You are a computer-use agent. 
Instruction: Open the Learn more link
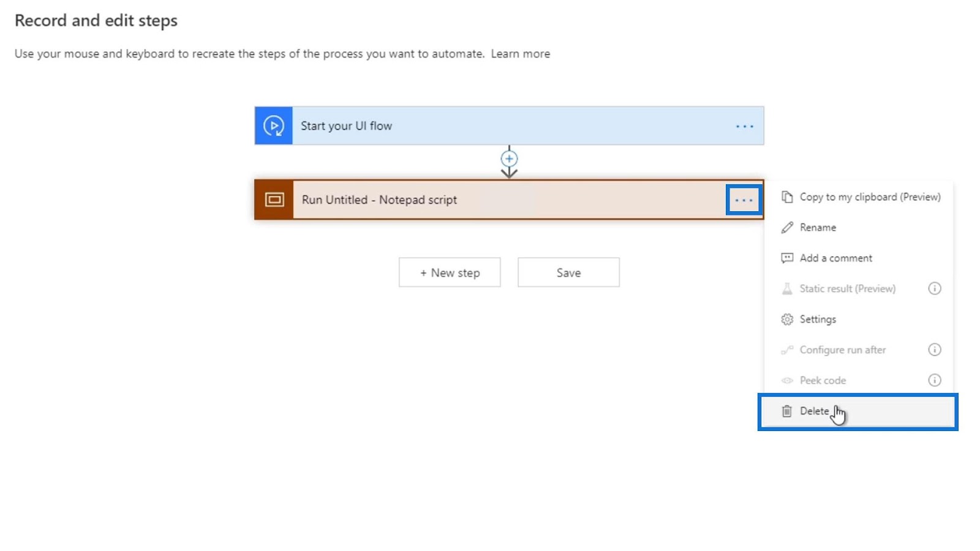[x=520, y=54]
